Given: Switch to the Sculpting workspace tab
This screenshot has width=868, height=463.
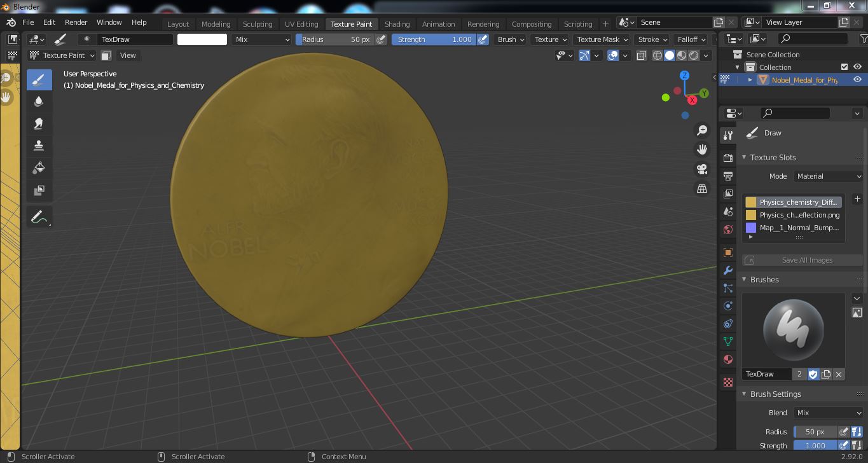Looking at the screenshot, I should tap(258, 24).
